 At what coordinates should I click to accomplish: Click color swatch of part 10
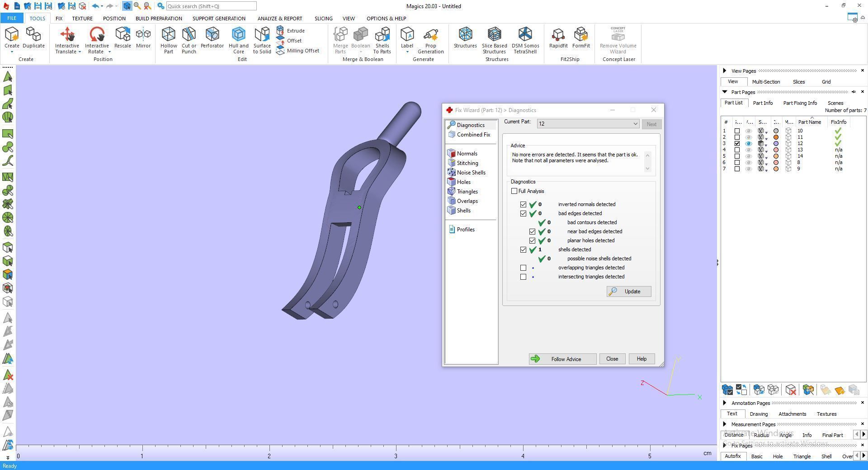(x=776, y=131)
